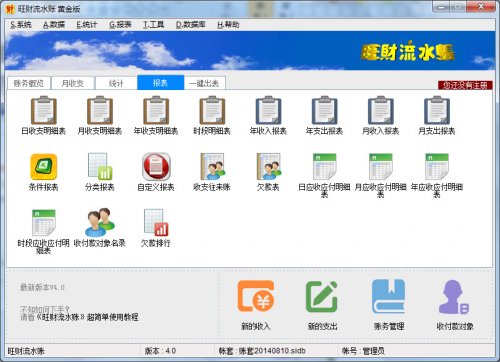The width and height of the screenshot is (500, 362).
Task: Add a new income via 新的收入
Action: (x=256, y=296)
